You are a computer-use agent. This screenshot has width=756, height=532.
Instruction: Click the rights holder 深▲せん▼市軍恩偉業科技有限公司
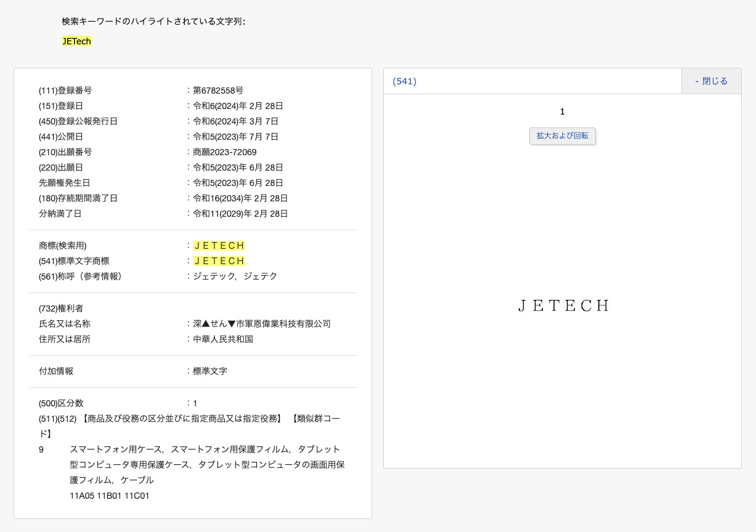[x=260, y=323]
